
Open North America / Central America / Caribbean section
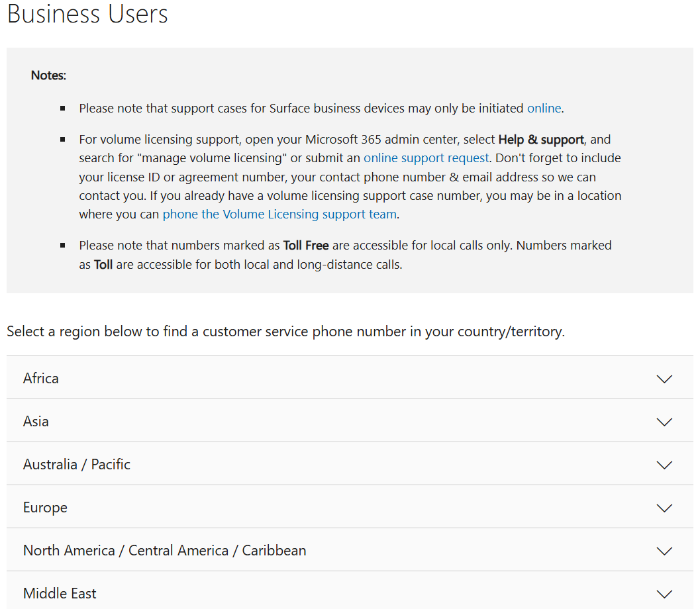(164, 551)
